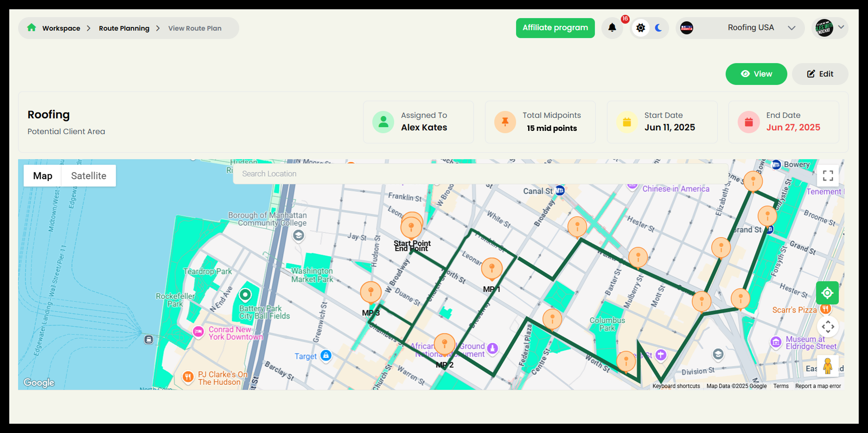Click Conrad New York Downtown hotel icon
868x433 pixels.
click(198, 331)
